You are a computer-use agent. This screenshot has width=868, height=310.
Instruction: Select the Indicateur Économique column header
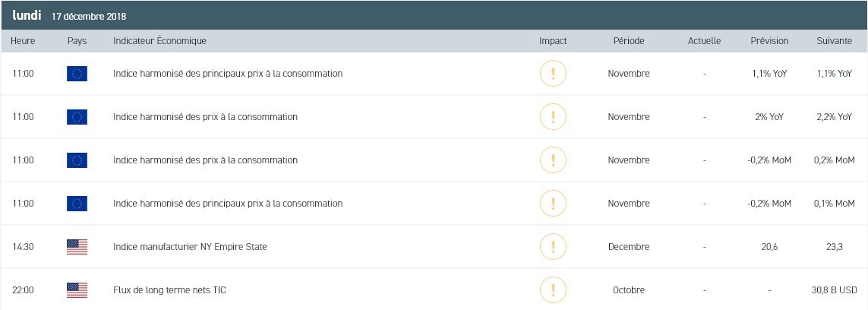pos(159,41)
